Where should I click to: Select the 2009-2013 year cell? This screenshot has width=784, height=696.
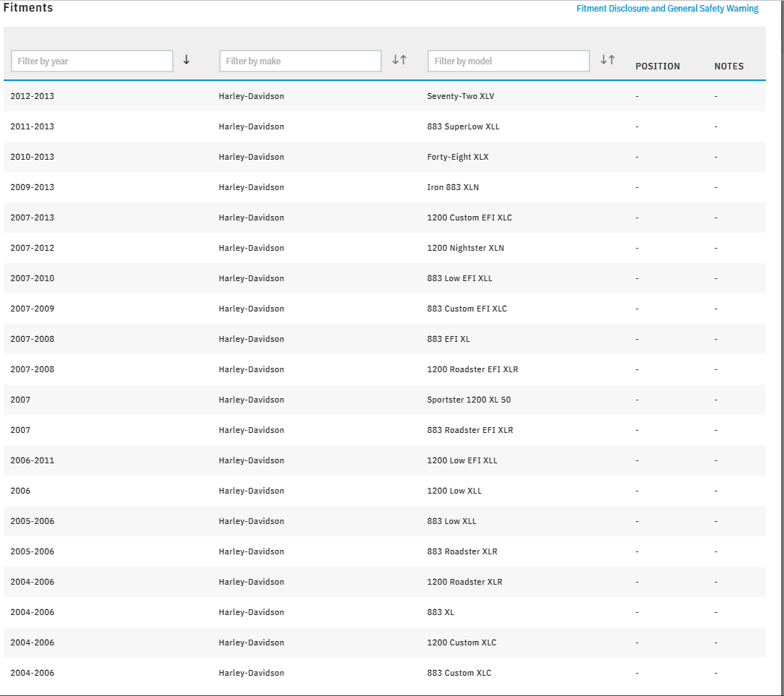tap(32, 187)
